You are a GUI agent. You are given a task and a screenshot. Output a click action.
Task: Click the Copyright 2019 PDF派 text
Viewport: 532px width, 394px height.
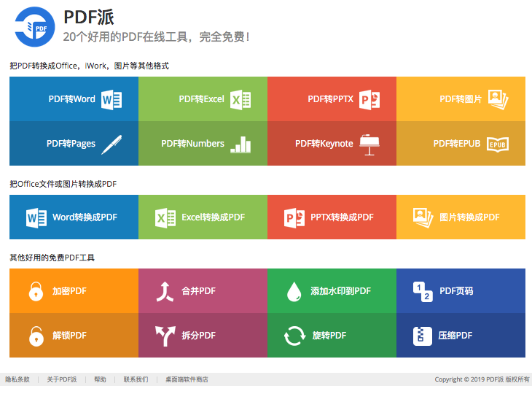(482, 379)
